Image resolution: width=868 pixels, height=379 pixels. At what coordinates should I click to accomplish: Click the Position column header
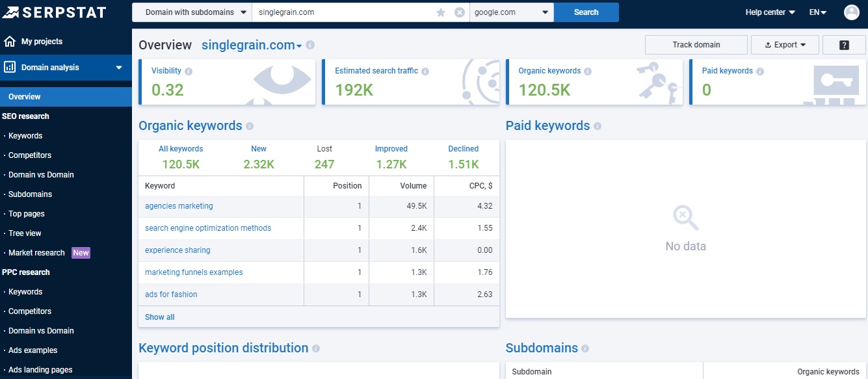(x=347, y=186)
